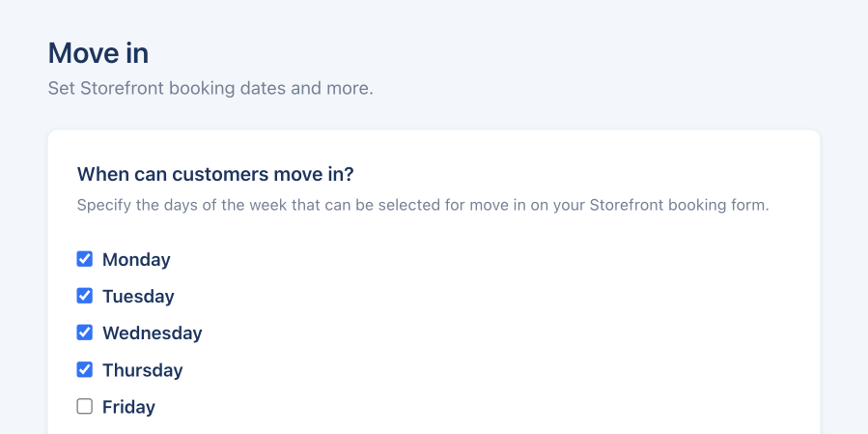The image size is (868, 434).
Task: Click blank page background right of the title
Action: tap(498, 53)
